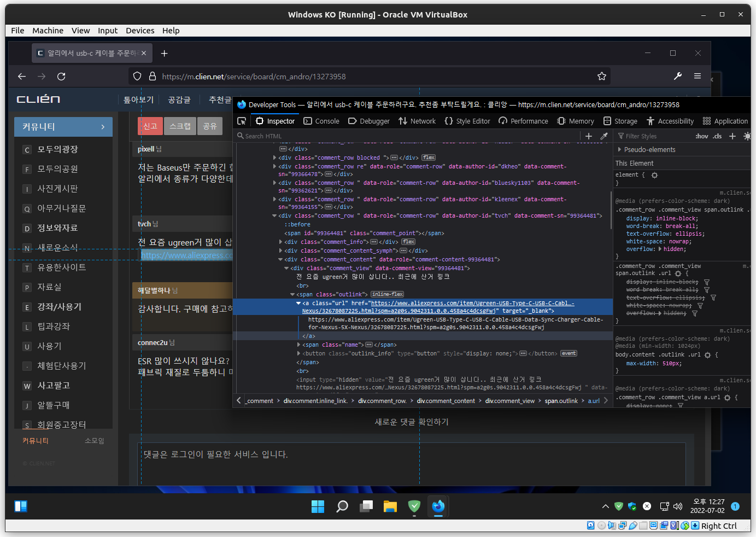Click the 스크랩 scrap button
Image resolution: width=756 pixels, height=537 pixels.
tap(180, 126)
